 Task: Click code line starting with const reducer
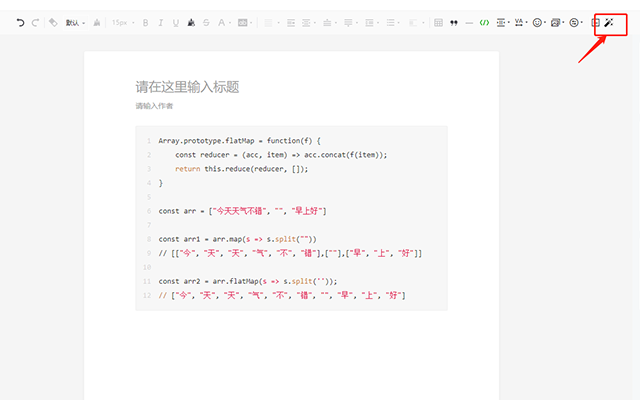point(281,155)
